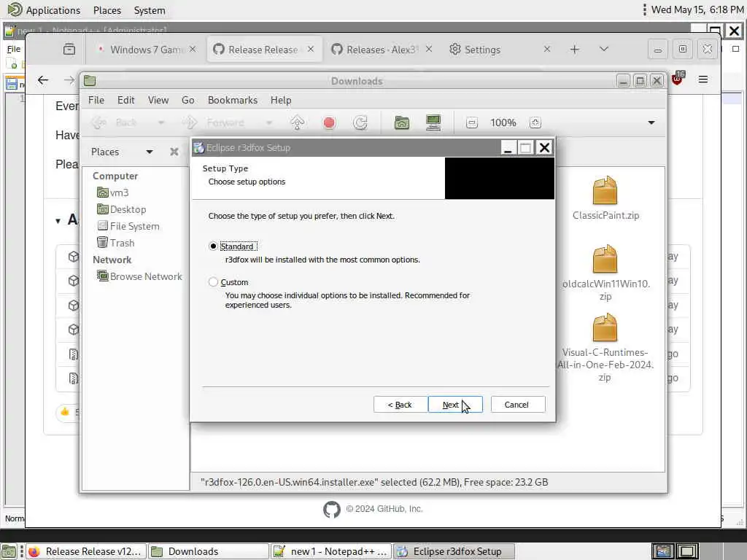Screen dimensions: 747x560
Task: Close the Settings tab
Action: (x=547, y=49)
